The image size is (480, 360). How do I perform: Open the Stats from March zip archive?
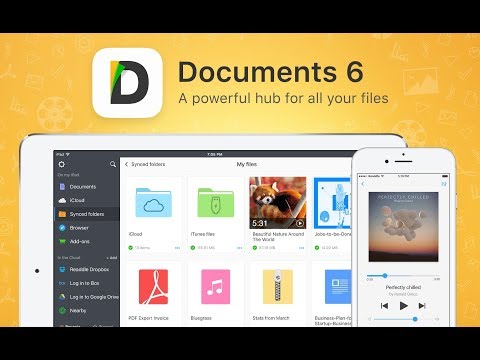pyautogui.click(x=278, y=287)
